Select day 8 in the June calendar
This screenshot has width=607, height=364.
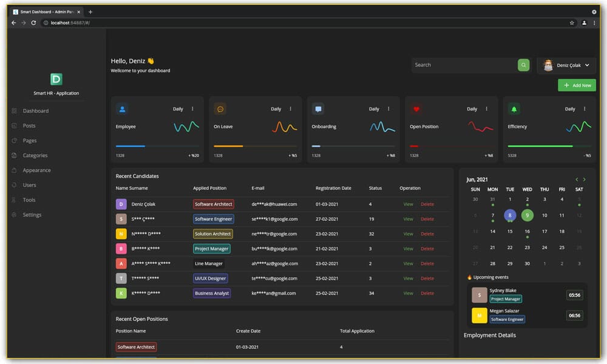click(x=510, y=216)
